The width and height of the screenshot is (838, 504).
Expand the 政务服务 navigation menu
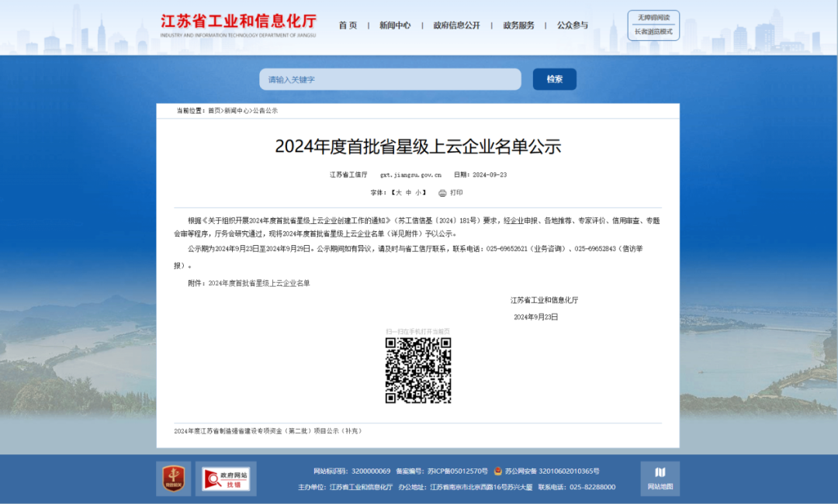[518, 26]
